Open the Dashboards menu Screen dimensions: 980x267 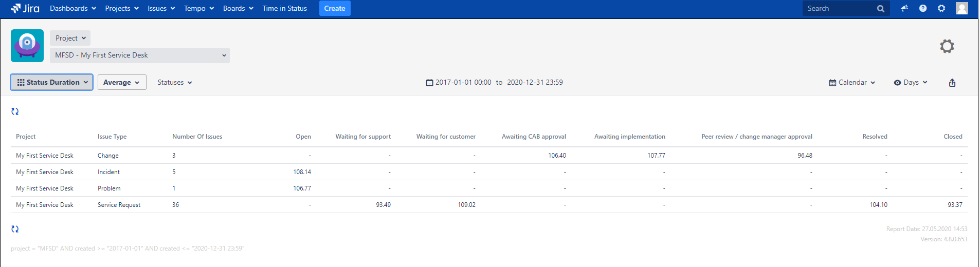pyautogui.click(x=73, y=8)
